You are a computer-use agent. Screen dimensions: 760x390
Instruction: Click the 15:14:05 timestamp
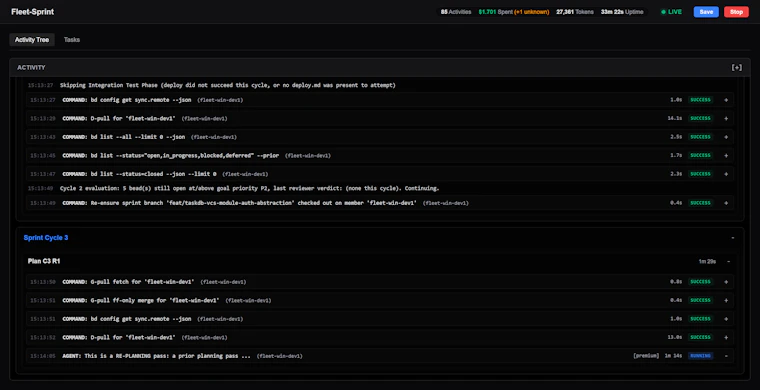(43, 356)
